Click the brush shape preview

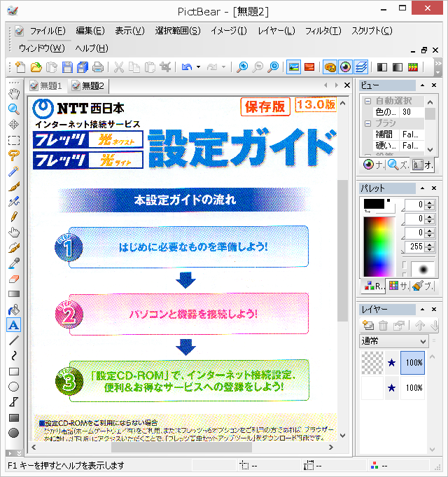click(423, 269)
